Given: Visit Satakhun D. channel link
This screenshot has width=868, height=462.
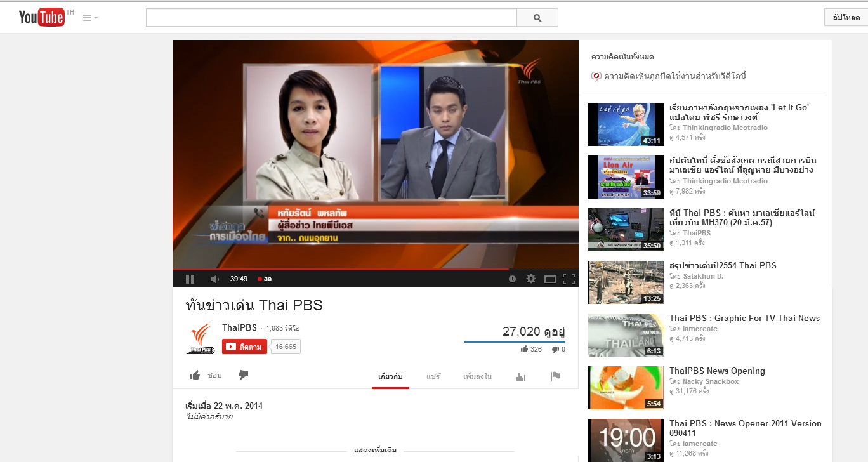Looking at the screenshot, I should click(x=703, y=276).
